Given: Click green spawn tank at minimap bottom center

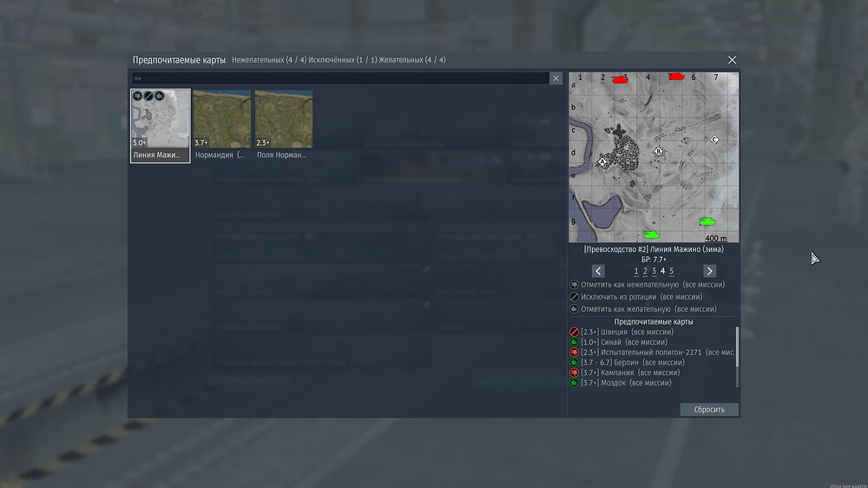Looking at the screenshot, I should tap(652, 234).
